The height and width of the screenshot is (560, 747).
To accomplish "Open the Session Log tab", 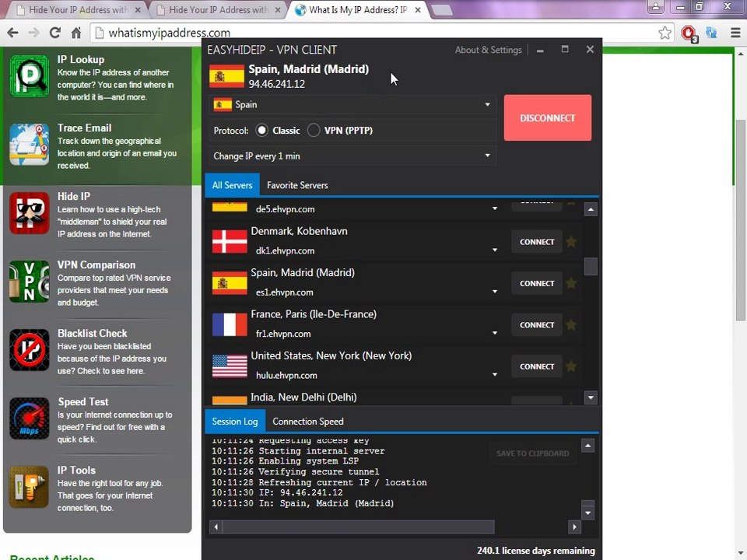I will (234, 422).
